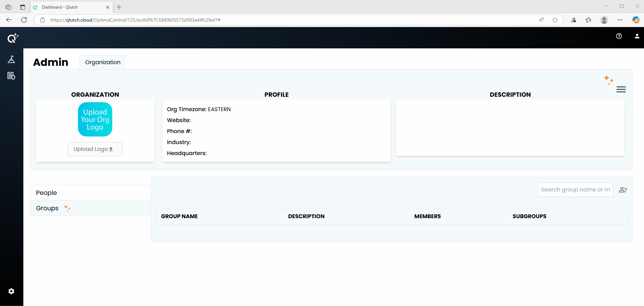Click the search group name field

point(575,190)
